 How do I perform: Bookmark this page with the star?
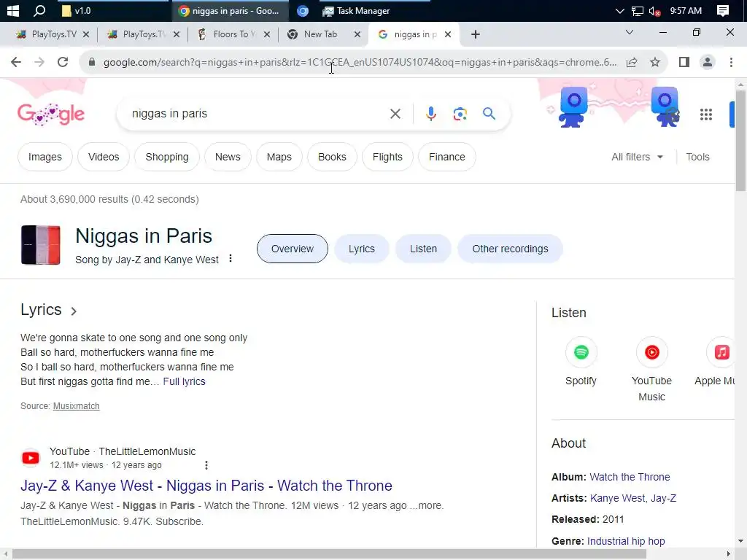655,62
